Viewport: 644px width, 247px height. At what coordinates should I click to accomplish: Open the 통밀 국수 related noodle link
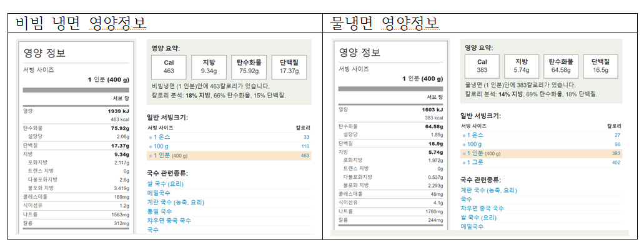pyautogui.click(x=159, y=211)
